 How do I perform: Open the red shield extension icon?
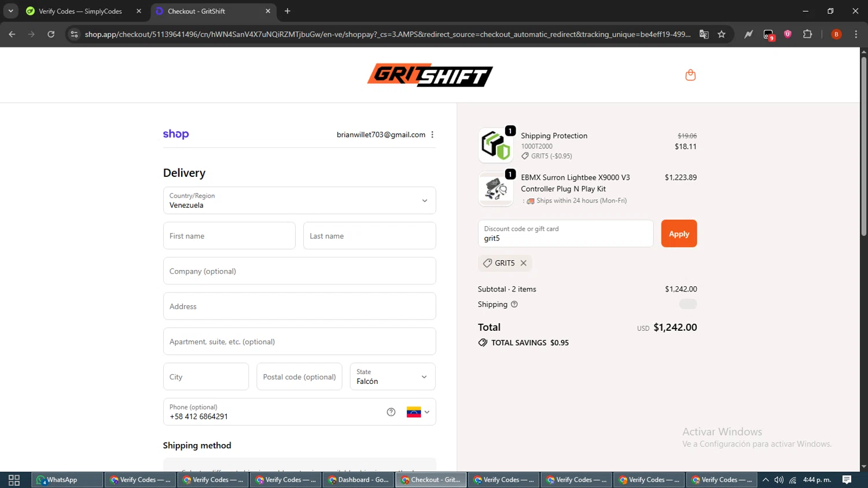tap(788, 34)
